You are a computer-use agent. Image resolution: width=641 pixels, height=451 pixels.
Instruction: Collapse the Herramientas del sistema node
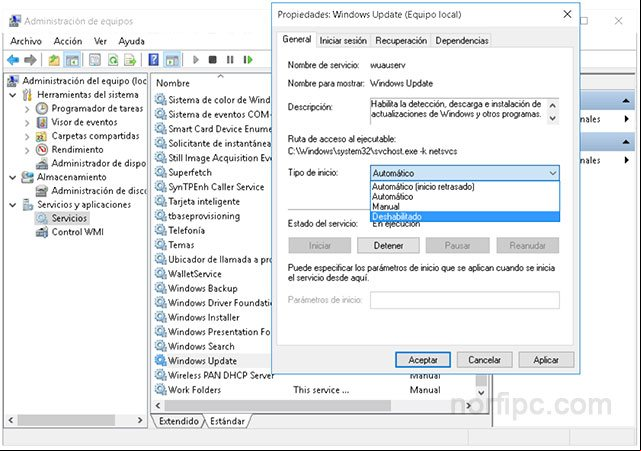point(13,95)
